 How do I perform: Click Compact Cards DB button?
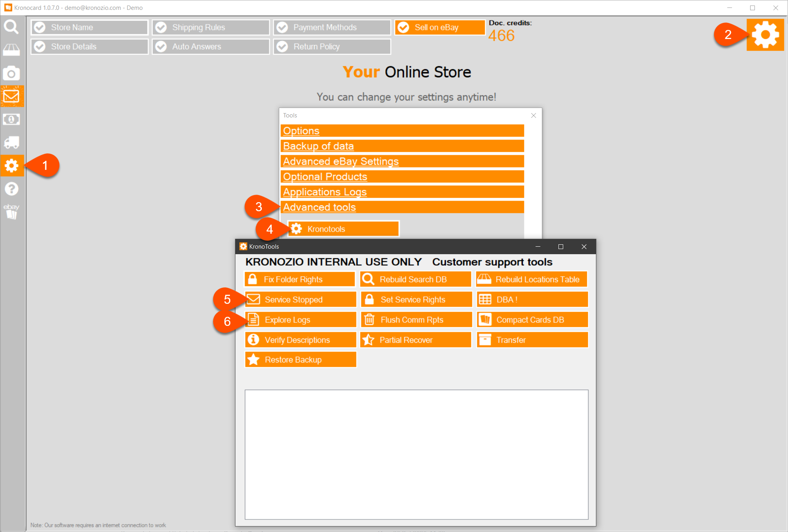(x=532, y=320)
